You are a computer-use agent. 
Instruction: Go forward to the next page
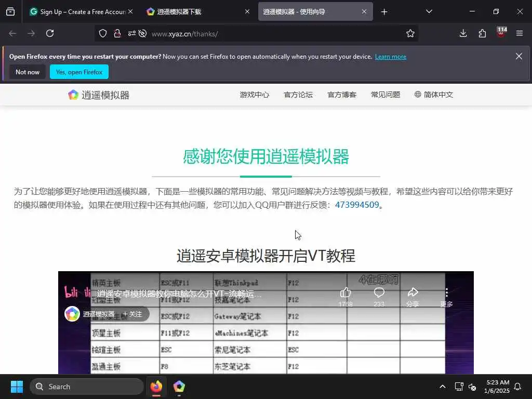coord(31,33)
